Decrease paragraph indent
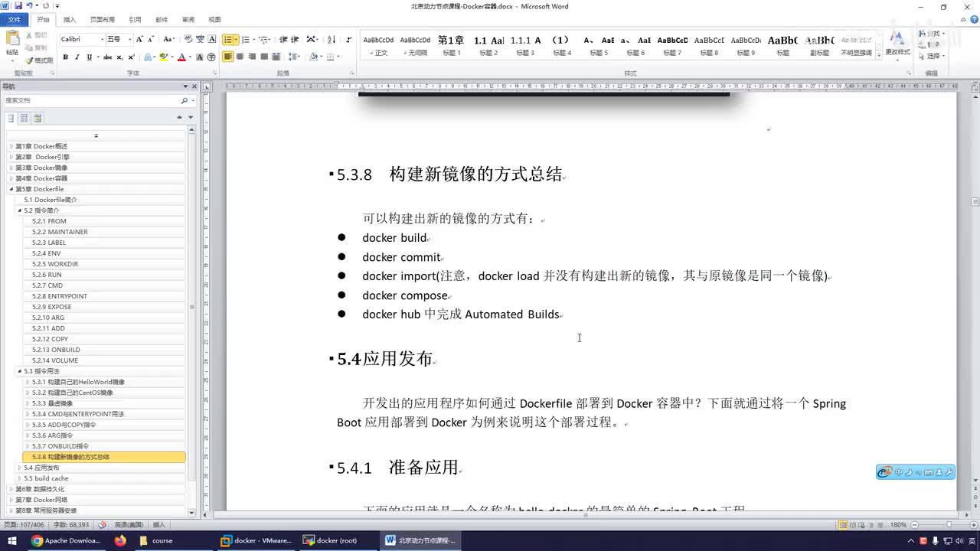The height and width of the screenshot is (551, 980). point(283,39)
